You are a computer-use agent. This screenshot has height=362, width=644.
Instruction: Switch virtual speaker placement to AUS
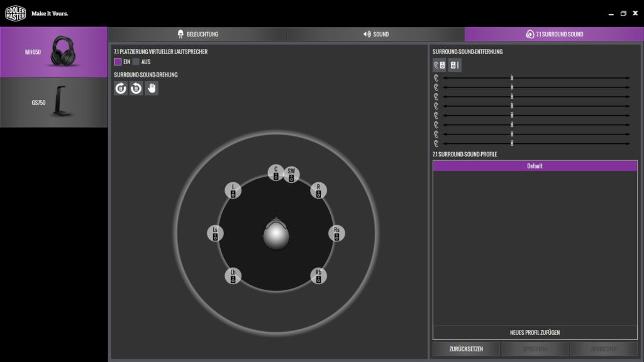coord(135,62)
